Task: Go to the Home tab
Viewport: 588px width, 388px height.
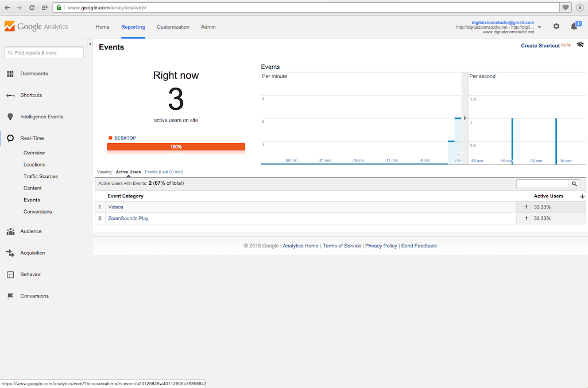Action: click(102, 27)
